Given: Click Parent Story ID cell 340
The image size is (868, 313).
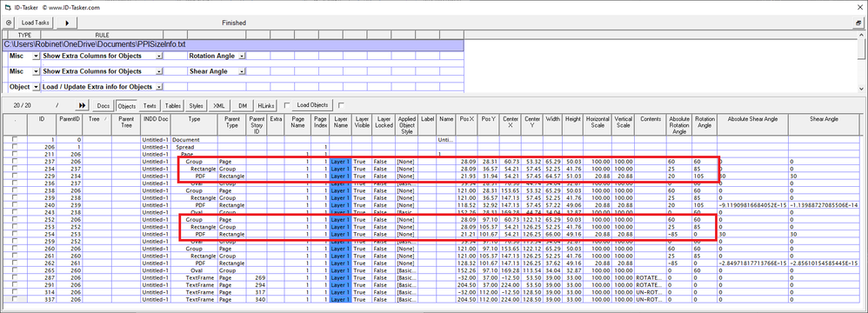Looking at the screenshot, I should click(x=257, y=299).
